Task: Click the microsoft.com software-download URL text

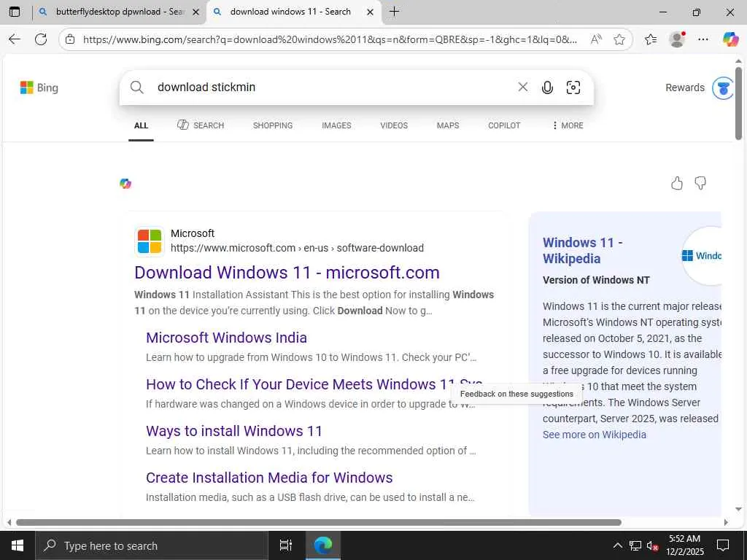Action: click(297, 248)
